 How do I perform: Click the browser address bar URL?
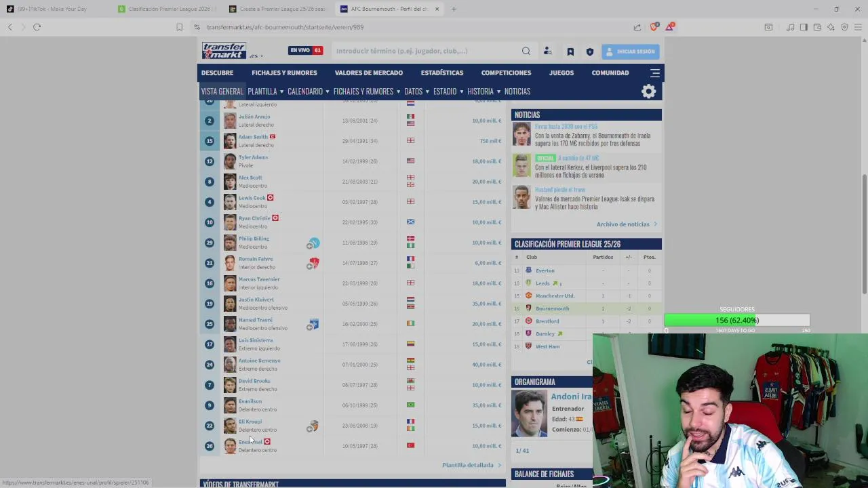click(285, 27)
